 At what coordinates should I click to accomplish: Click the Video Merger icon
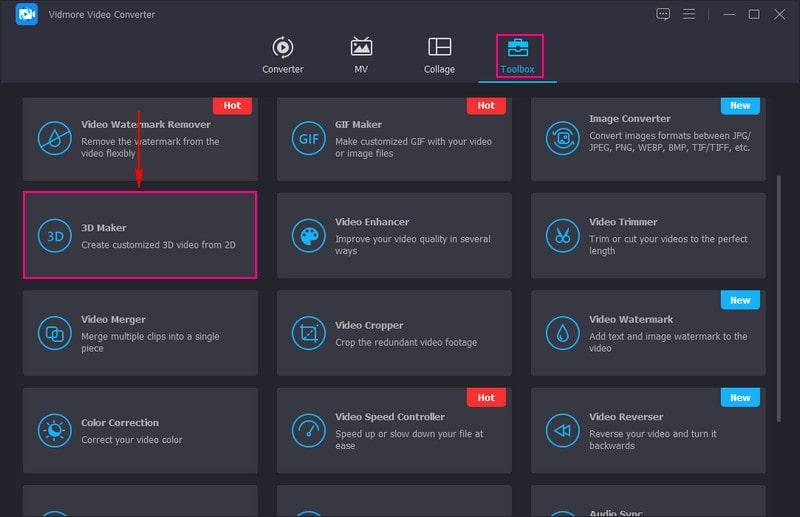coord(54,333)
